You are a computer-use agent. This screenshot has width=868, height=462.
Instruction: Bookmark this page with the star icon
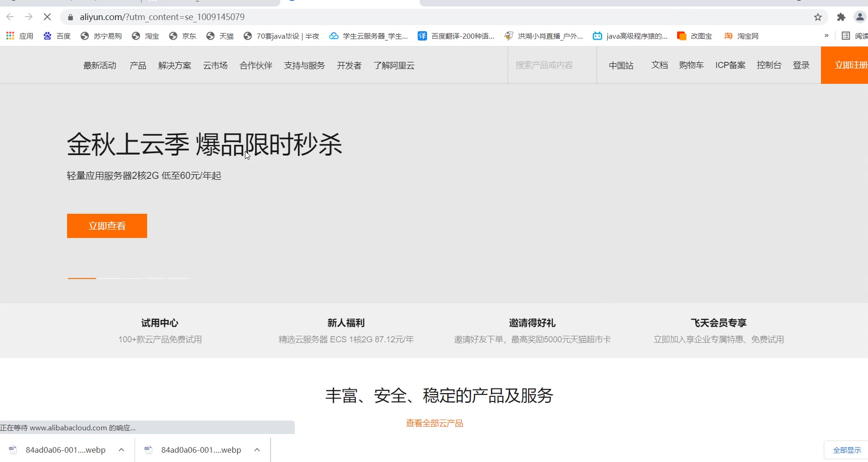click(x=818, y=17)
